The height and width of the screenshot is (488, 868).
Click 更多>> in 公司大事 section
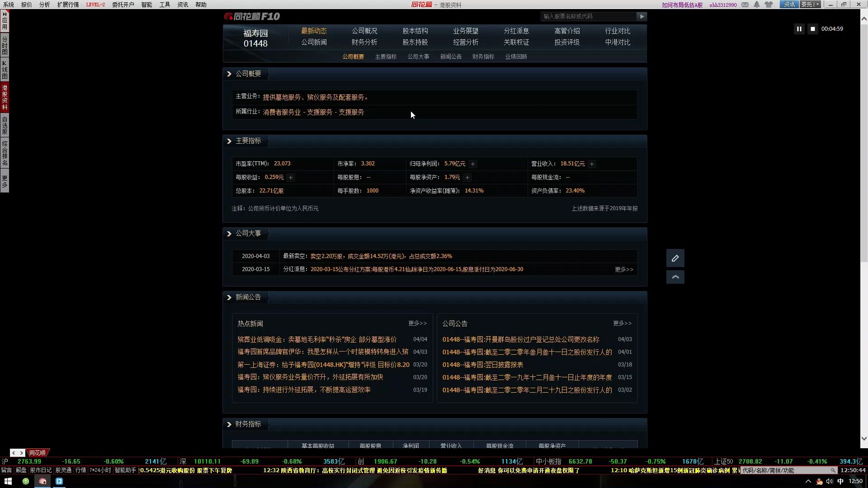click(624, 270)
